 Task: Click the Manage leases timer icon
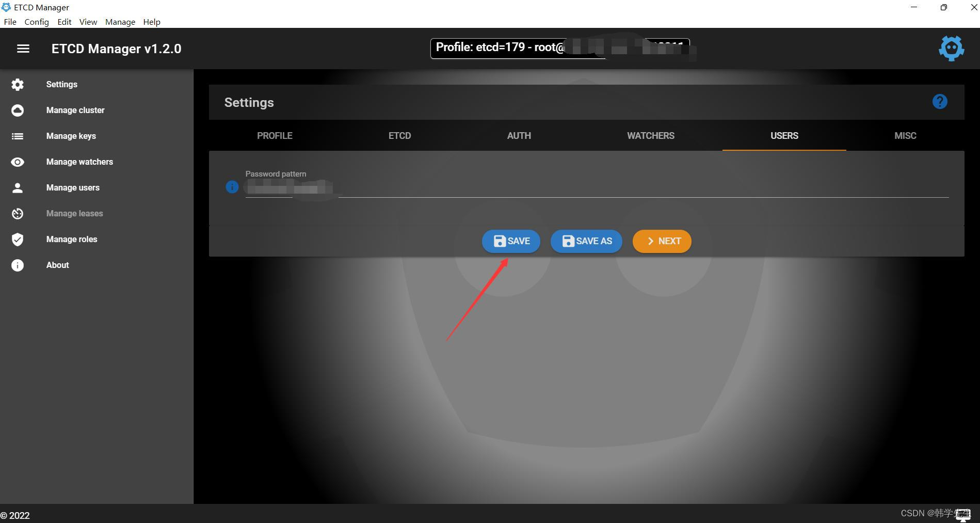pos(18,213)
